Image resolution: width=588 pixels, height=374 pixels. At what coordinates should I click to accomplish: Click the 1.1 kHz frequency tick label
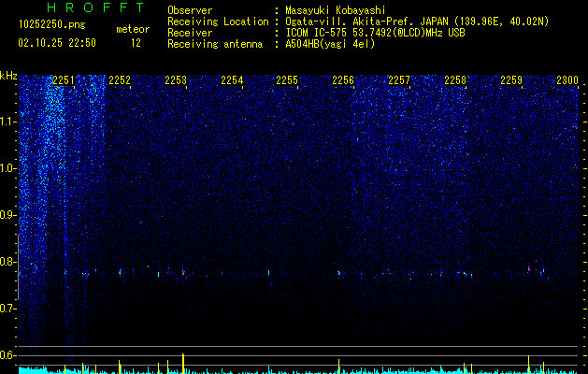click(8, 122)
